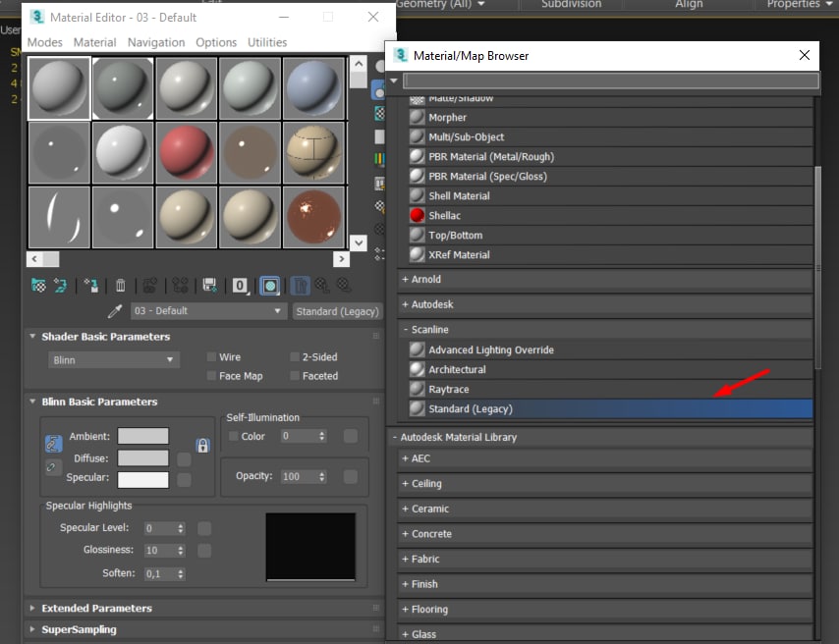Click the red Shellac material icon
Viewport: 839px width, 644px height.
417,216
